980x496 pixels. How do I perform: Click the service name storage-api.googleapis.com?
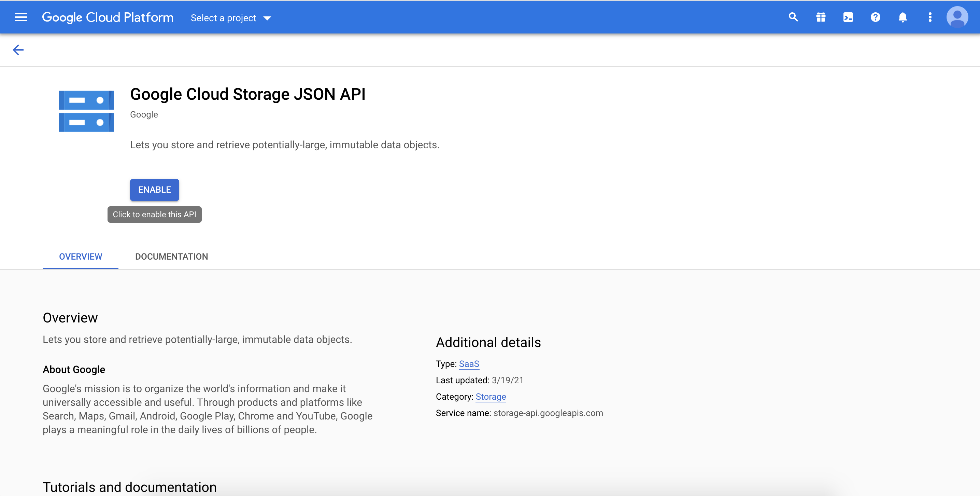(x=548, y=413)
